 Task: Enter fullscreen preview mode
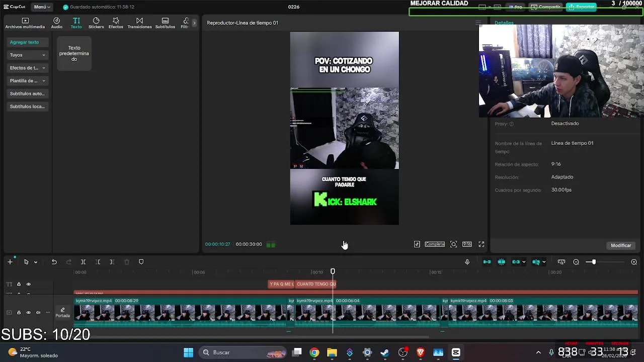pos(481,244)
